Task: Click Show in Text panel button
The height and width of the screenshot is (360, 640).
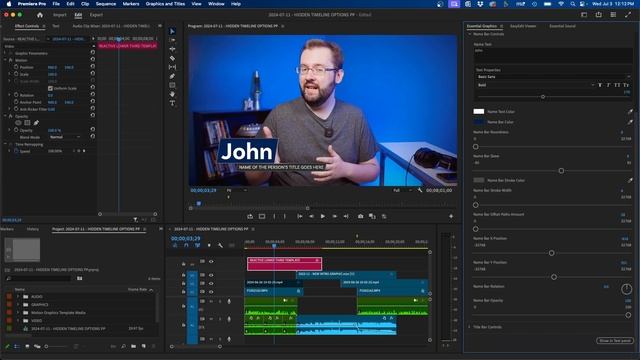Action: (x=615, y=340)
